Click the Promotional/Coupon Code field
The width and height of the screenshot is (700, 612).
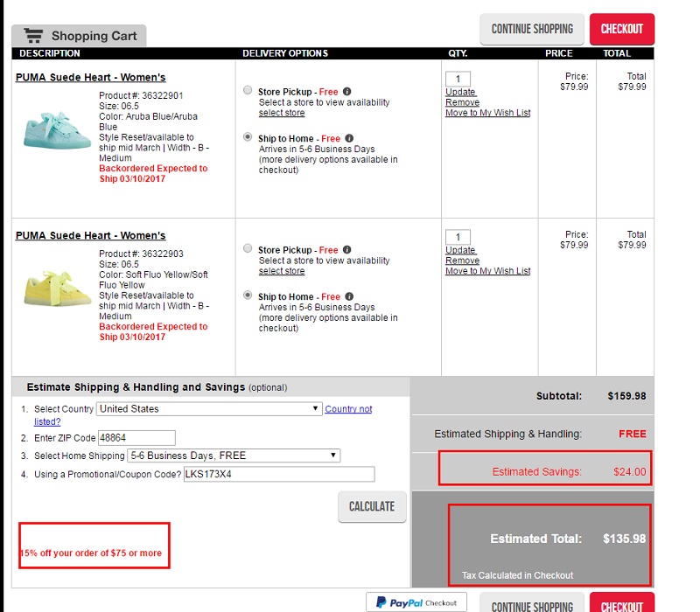[279, 474]
